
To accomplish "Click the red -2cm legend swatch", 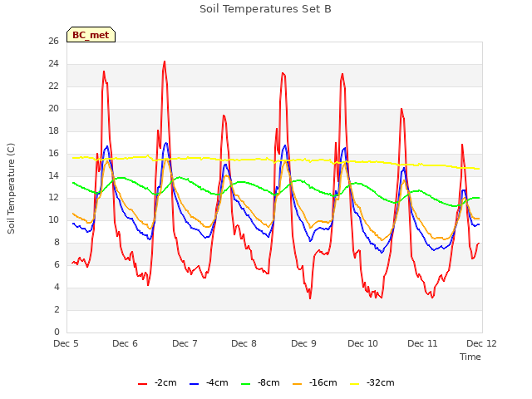I will click(142, 384).
